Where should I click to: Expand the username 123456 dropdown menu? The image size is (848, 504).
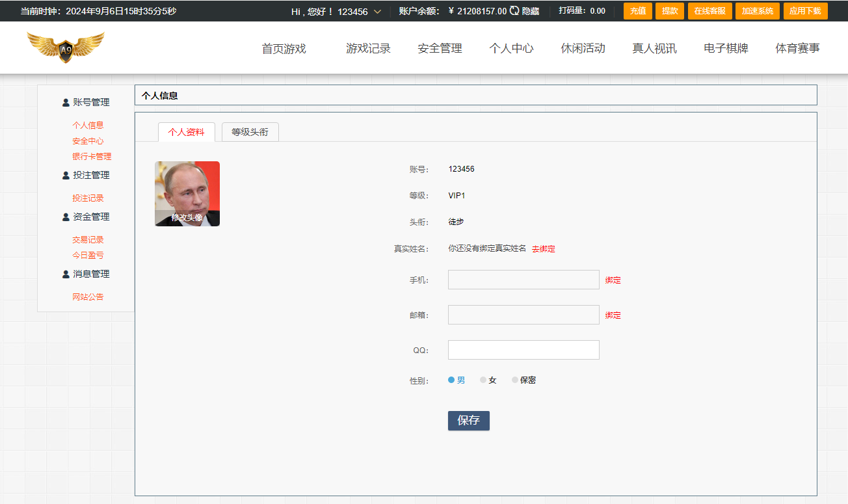pyautogui.click(x=378, y=11)
